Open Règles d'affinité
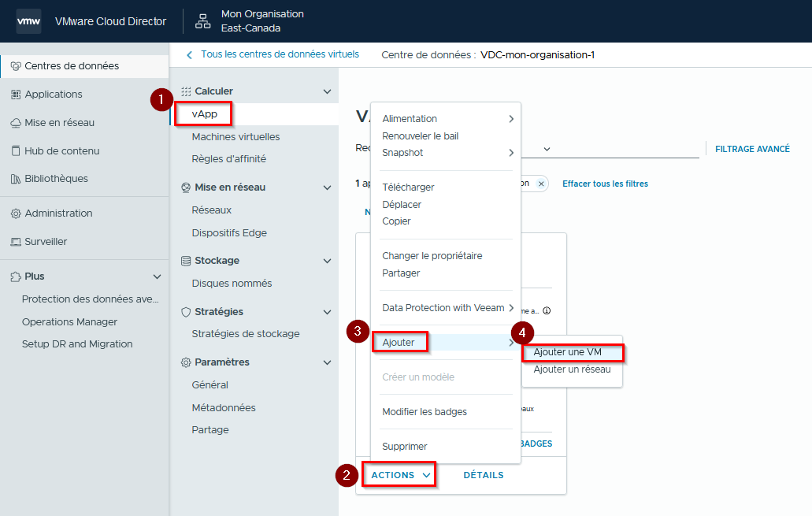The height and width of the screenshot is (516, 812). pyautogui.click(x=229, y=159)
